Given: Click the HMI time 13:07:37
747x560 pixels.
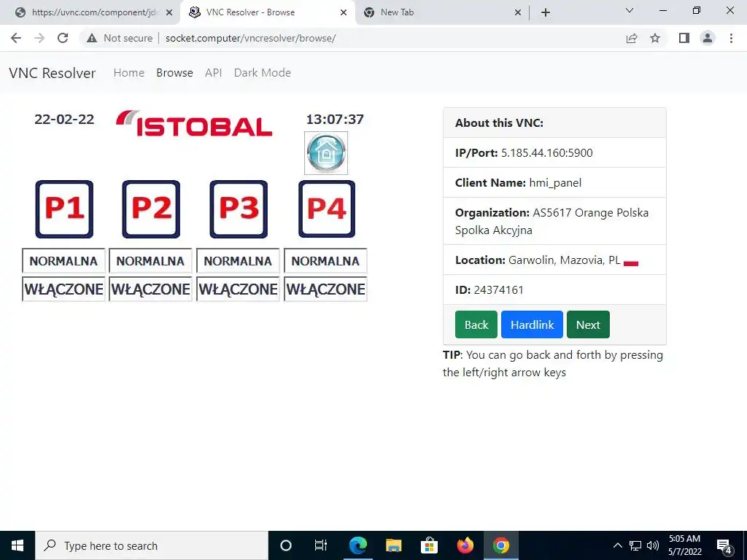Looking at the screenshot, I should 335,119.
